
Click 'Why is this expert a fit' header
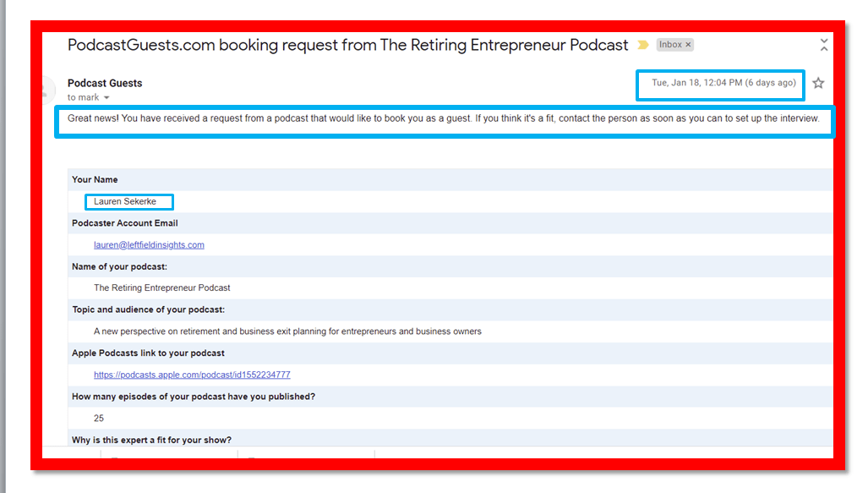click(x=151, y=440)
